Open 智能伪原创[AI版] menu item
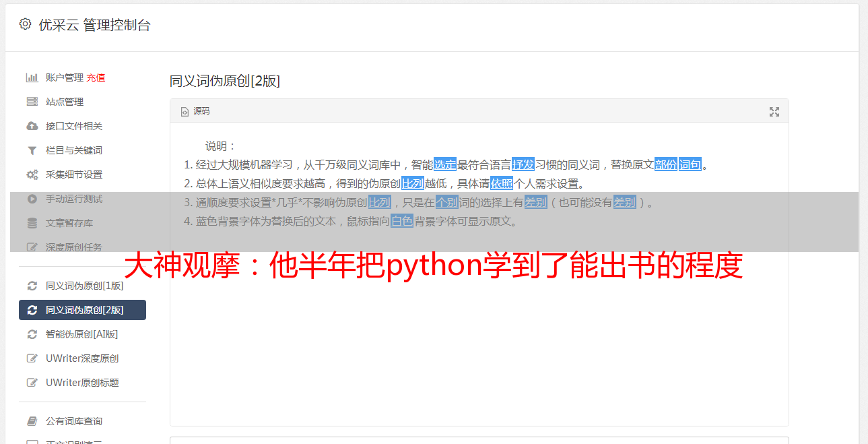 point(82,334)
